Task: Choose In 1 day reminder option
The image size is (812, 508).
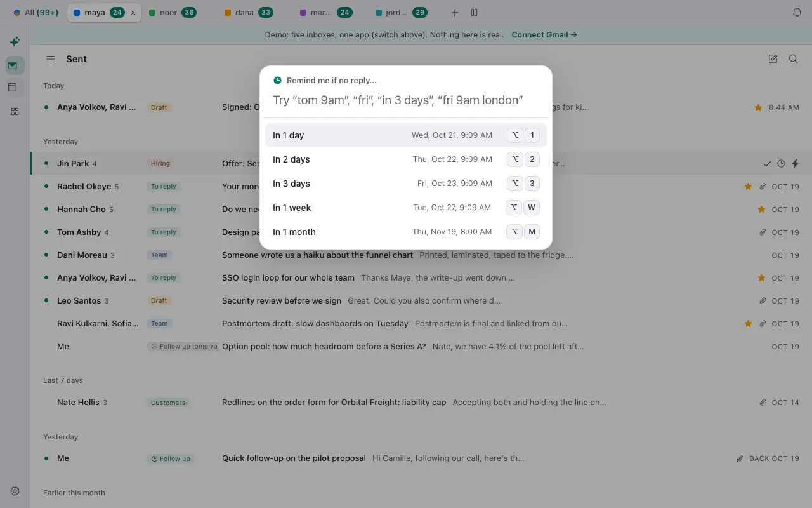Action: pos(406,135)
